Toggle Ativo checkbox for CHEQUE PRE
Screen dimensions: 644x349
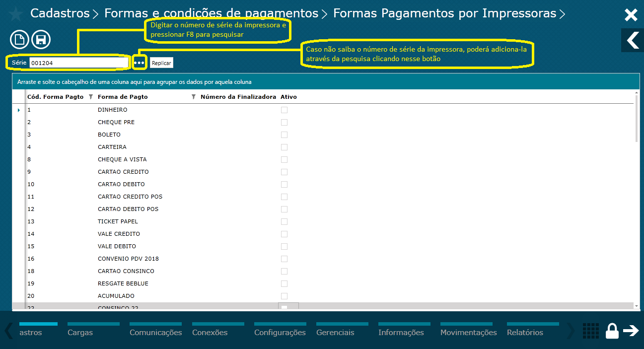pos(284,122)
